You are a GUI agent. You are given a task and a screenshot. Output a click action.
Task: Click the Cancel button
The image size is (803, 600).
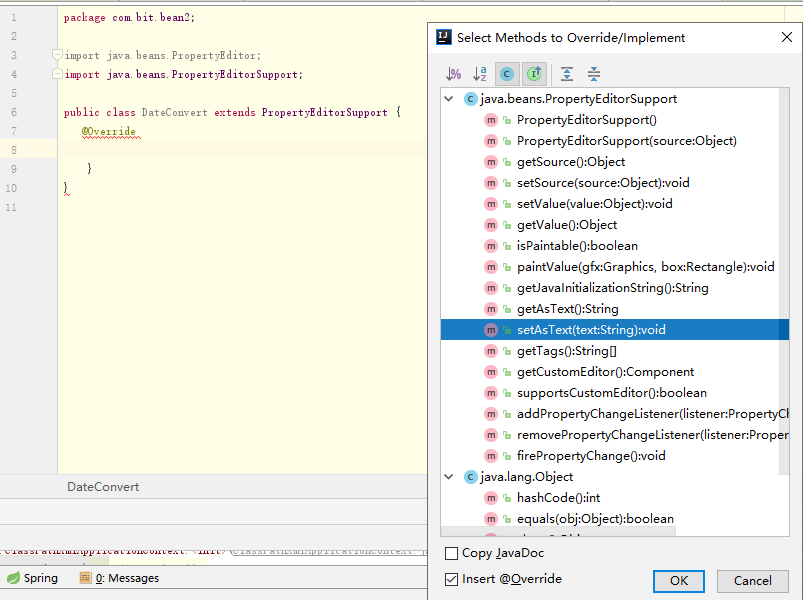752,581
